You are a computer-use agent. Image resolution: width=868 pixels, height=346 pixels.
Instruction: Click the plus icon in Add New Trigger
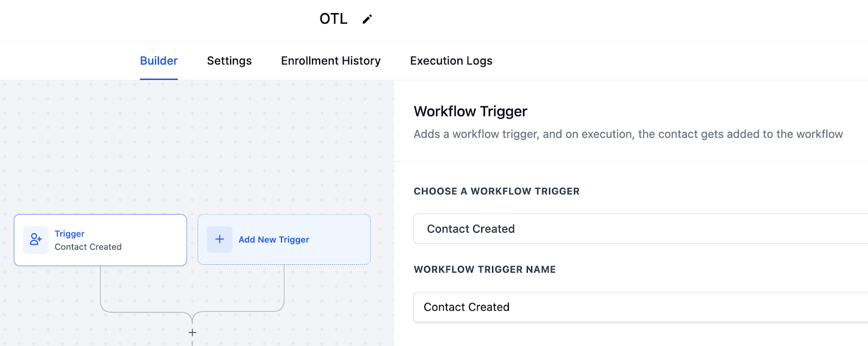point(220,239)
